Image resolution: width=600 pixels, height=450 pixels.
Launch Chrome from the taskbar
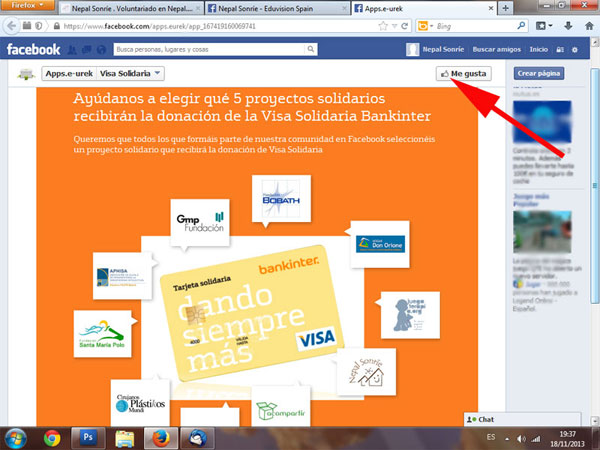pyautogui.click(x=52, y=439)
